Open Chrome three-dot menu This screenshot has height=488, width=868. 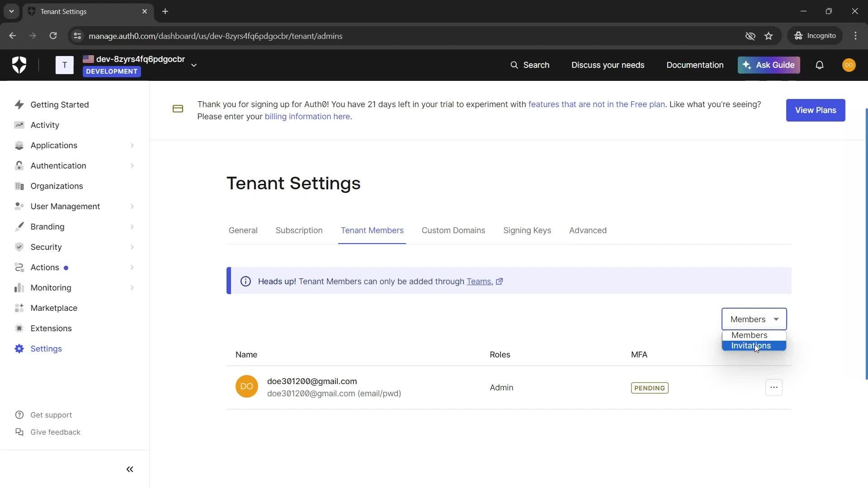tap(855, 36)
